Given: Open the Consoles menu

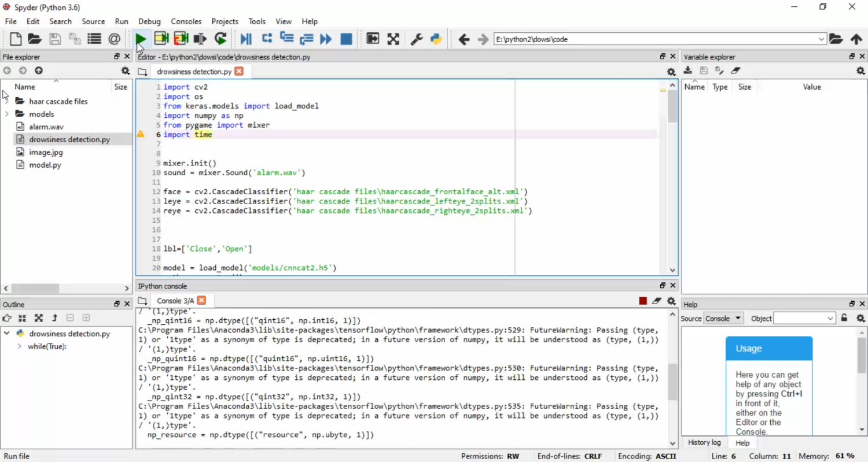Looking at the screenshot, I should point(186,21).
